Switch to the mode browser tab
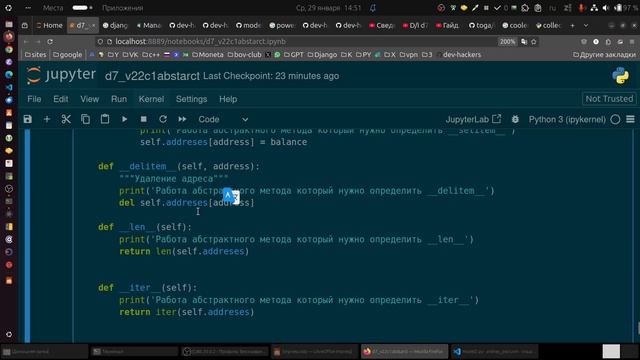Image resolution: width=640 pixels, height=360 pixels. pyautogui.click(x=248, y=25)
